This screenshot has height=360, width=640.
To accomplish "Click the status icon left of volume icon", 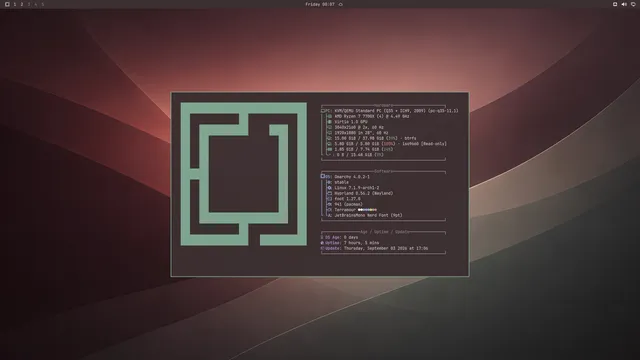I will tap(615, 4).
